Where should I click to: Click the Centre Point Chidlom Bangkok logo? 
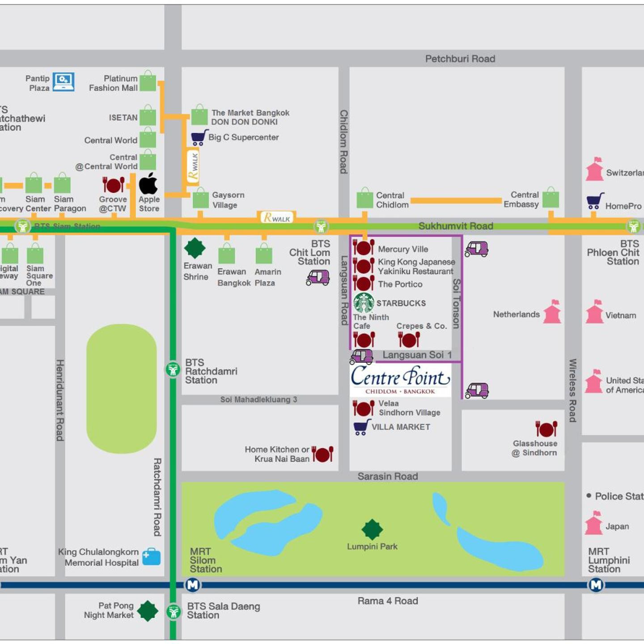point(400,380)
